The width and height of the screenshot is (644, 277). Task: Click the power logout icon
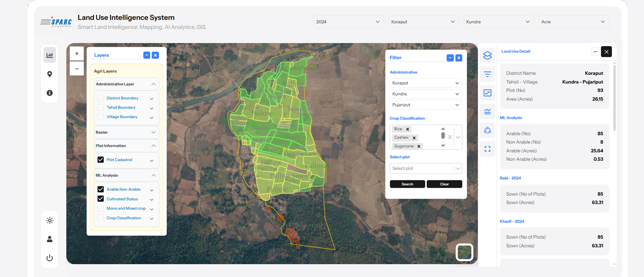[x=50, y=258]
